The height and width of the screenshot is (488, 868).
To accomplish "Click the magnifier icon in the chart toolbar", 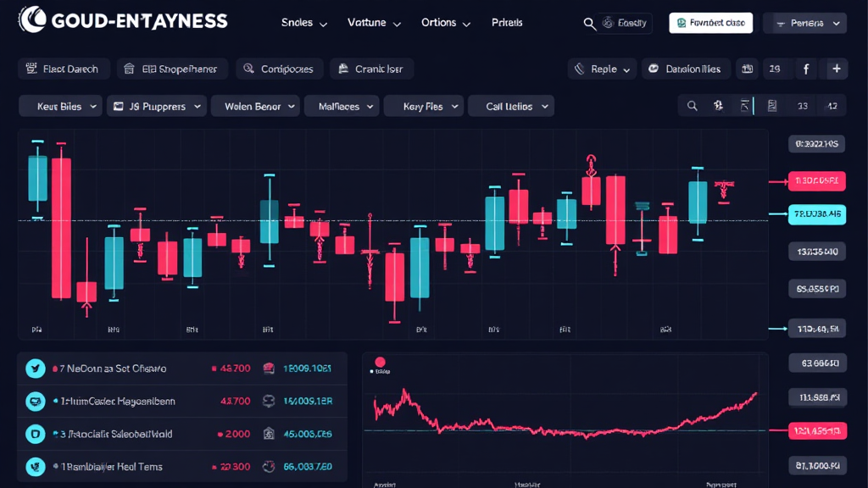I will point(693,106).
